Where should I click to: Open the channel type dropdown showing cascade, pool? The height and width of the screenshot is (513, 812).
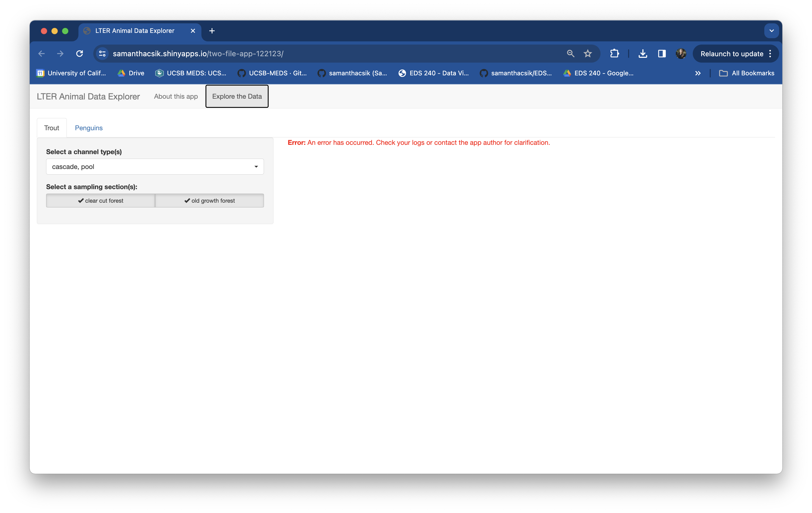[155, 167]
